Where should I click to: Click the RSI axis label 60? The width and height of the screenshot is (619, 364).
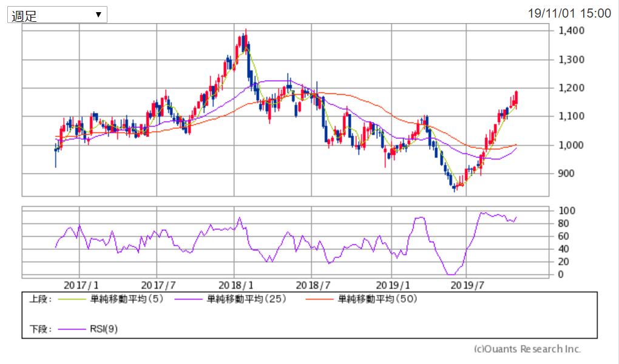pos(564,237)
